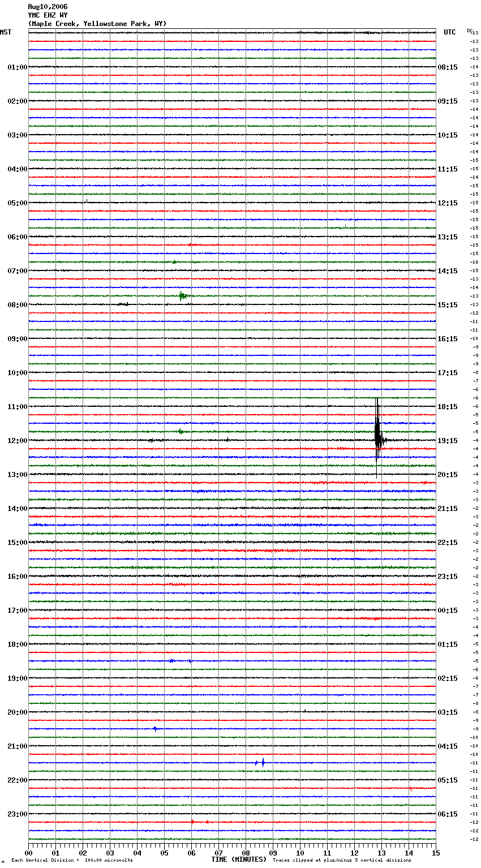
Task: Select the 04:00 MST row label
Action: click(18, 169)
